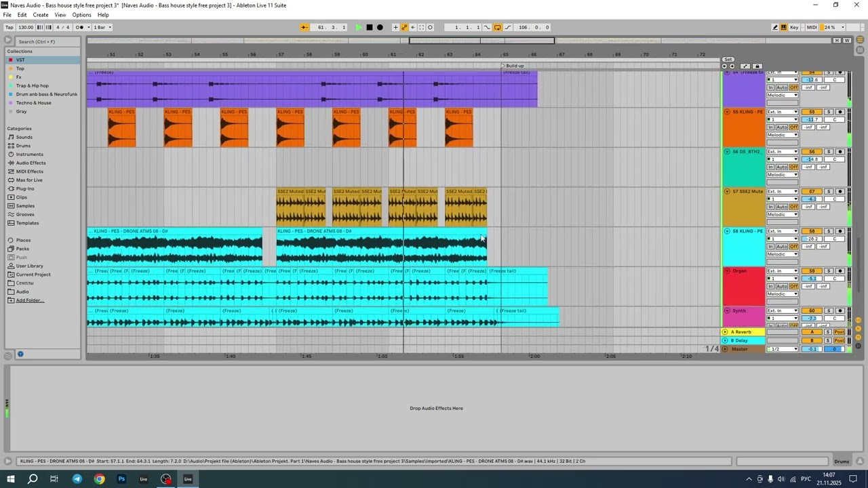Open the Plug-Ins category
This screenshot has width=868, height=488.
25,188
